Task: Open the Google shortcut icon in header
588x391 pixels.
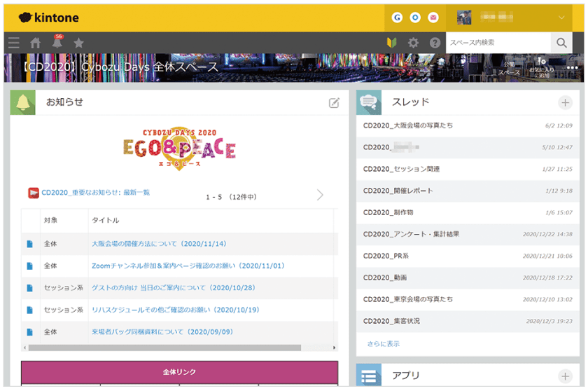Action: click(397, 18)
